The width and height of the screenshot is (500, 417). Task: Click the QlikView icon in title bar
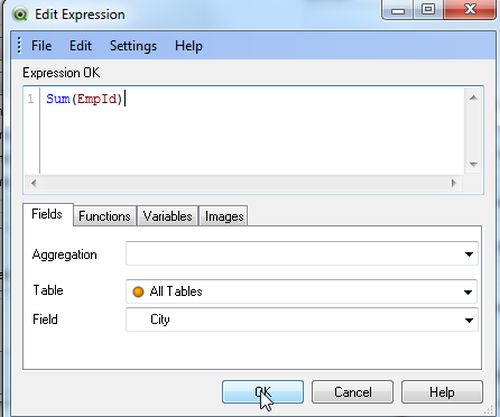[20, 14]
